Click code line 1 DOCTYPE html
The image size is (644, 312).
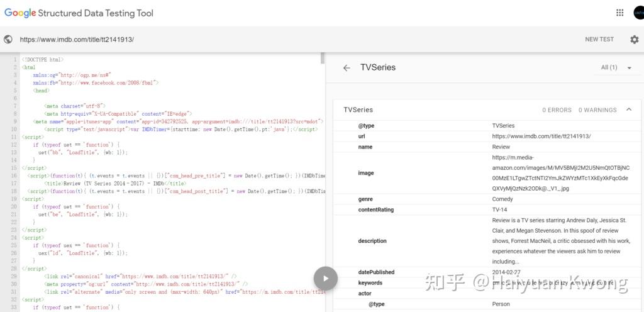tap(43, 60)
